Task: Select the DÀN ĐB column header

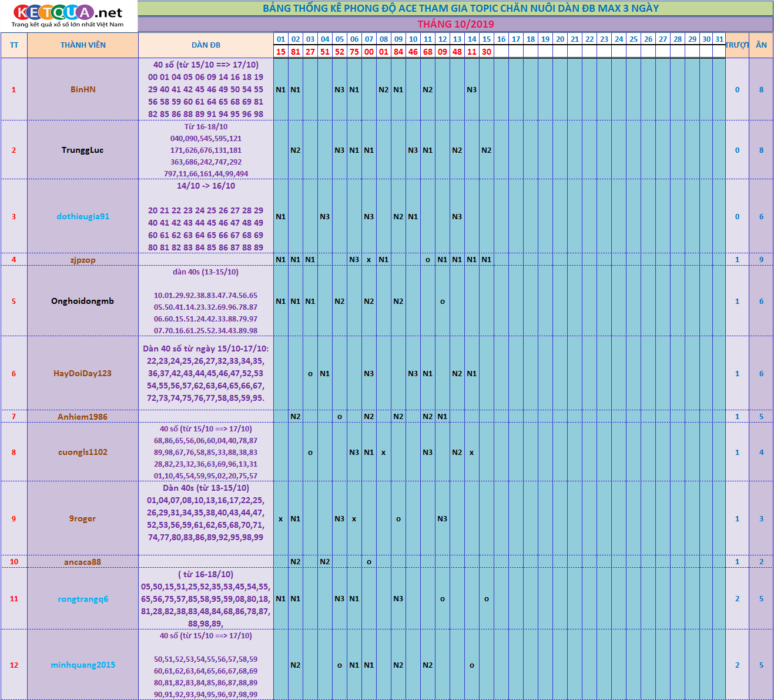Action: click(206, 45)
